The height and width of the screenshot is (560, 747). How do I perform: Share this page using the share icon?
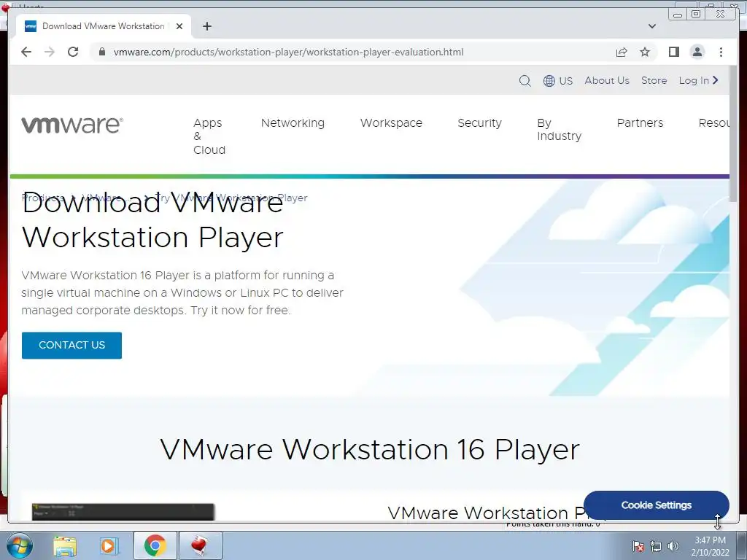click(x=622, y=52)
